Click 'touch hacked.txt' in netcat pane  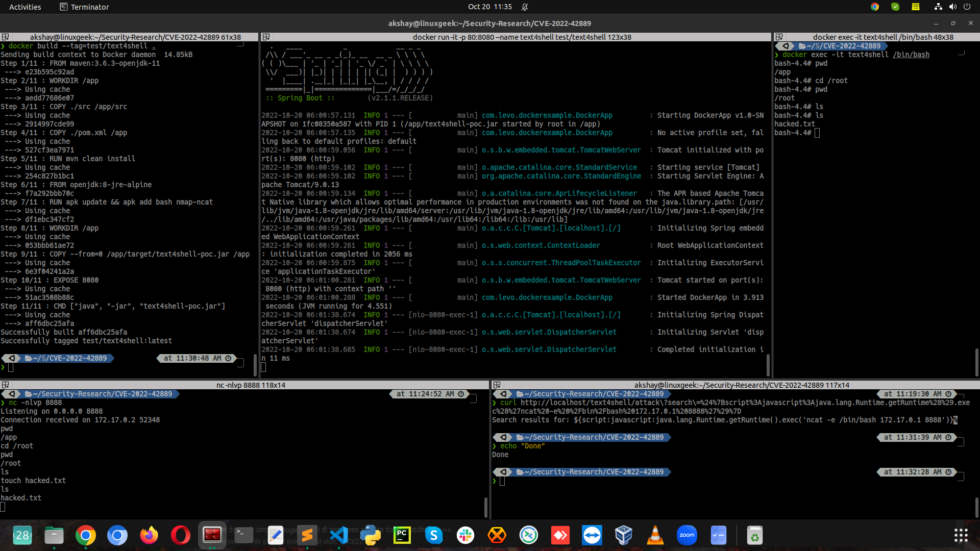33,481
